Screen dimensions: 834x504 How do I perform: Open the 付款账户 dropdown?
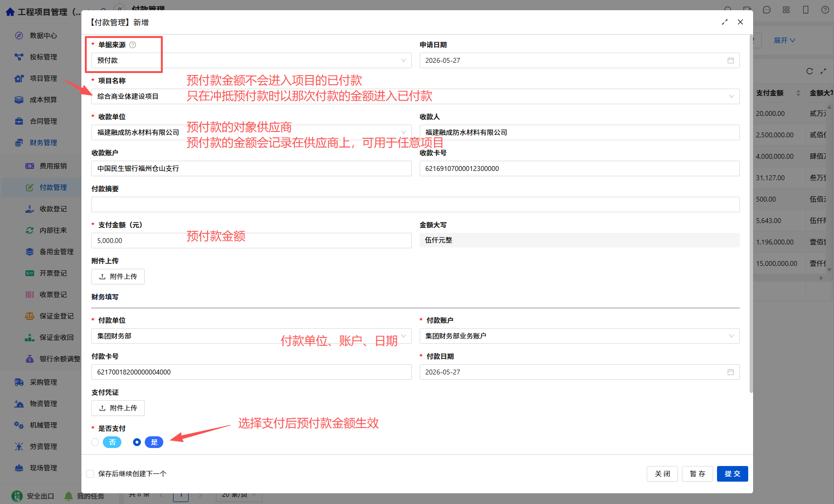580,336
